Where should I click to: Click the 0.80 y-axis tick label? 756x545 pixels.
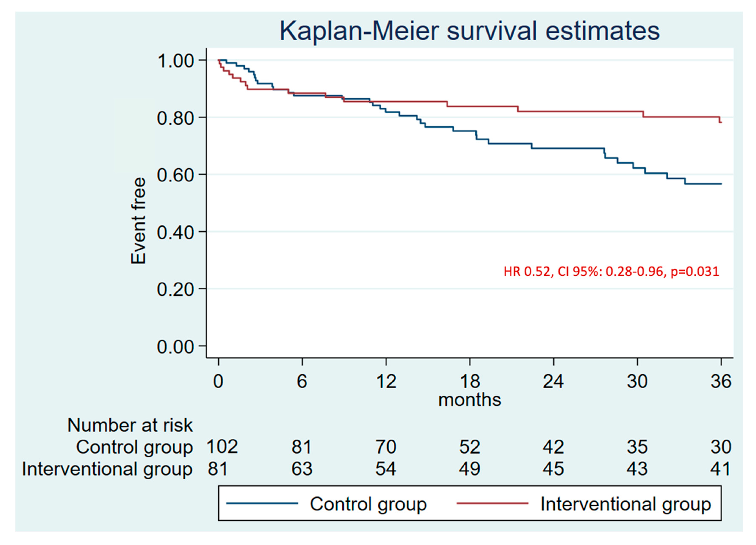[175, 118]
